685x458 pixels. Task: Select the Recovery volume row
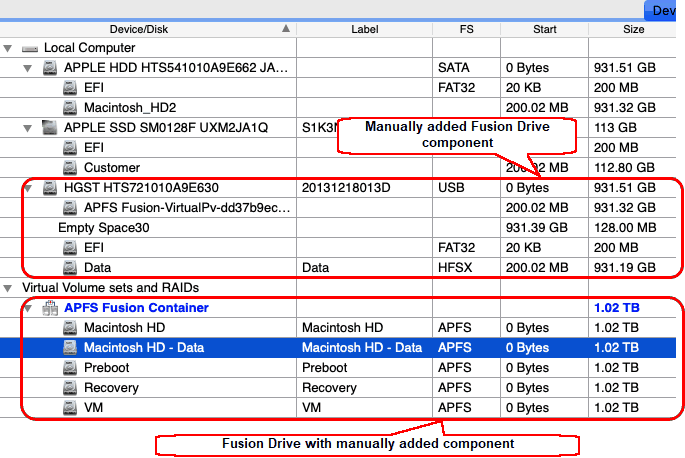[338, 388]
